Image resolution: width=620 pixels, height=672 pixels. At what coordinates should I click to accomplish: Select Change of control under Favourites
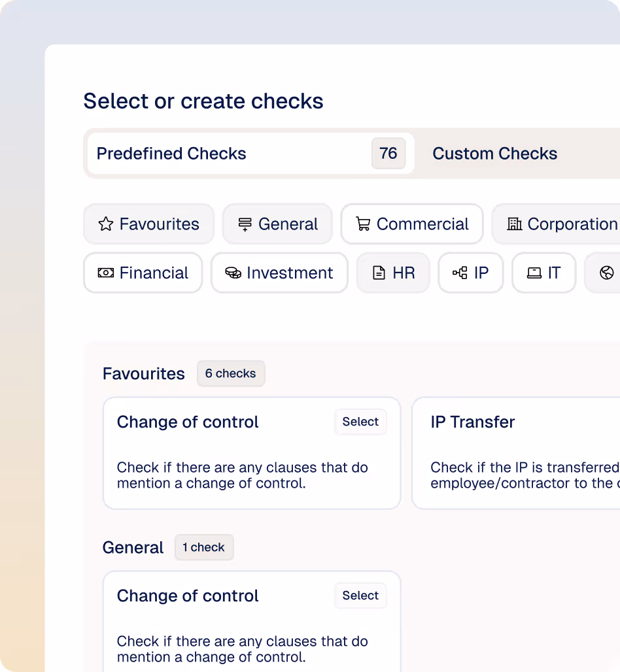tap(360, 422)
